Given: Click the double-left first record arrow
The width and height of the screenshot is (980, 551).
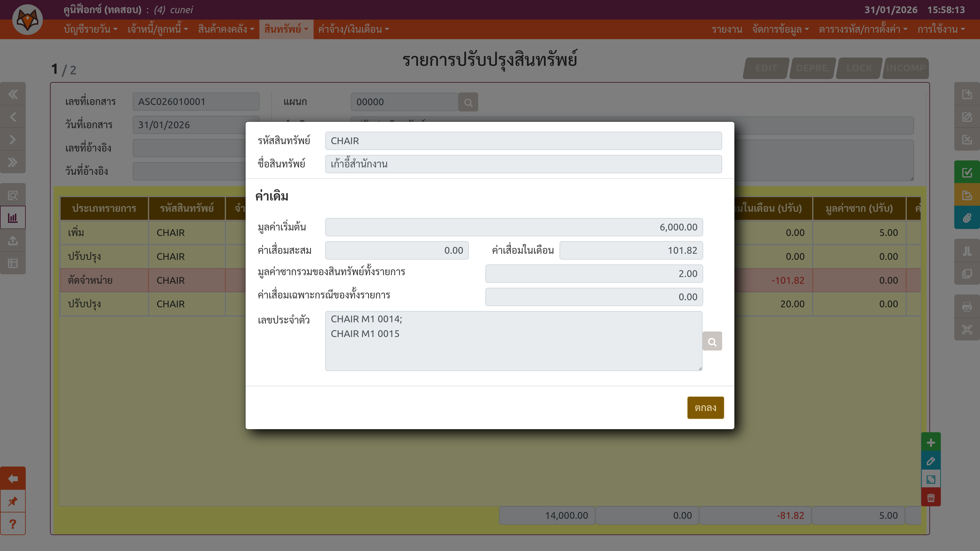Looking at the screenshot, I should (x=13, y=94).
